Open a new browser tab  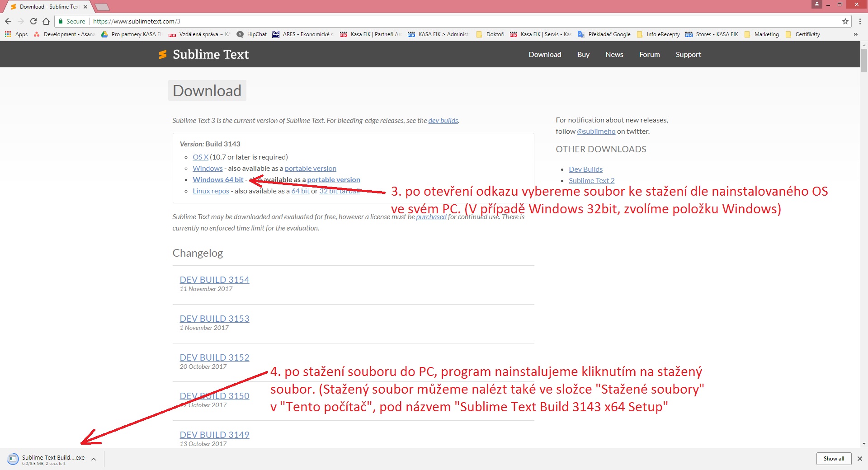pos(102,7)
